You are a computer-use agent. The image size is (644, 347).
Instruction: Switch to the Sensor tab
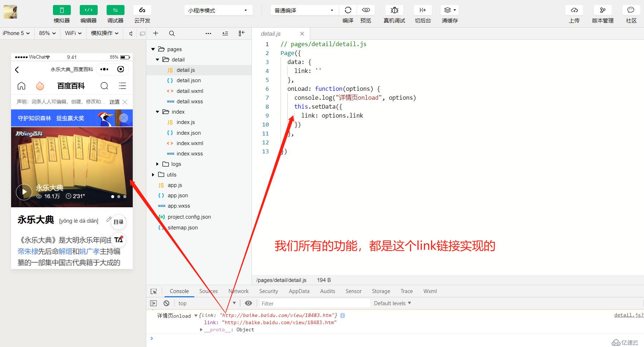point(353,291)
